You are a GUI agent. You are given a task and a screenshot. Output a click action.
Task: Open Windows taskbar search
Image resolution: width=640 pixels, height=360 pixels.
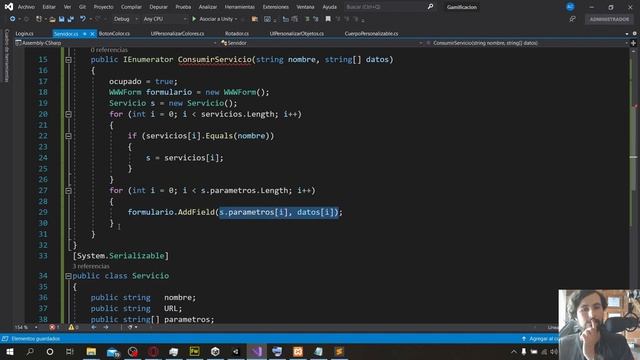(30, 351)
